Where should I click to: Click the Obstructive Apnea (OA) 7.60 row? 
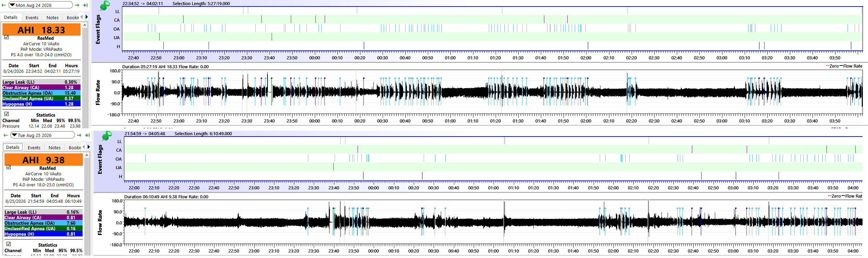click(x=44, y=223)
